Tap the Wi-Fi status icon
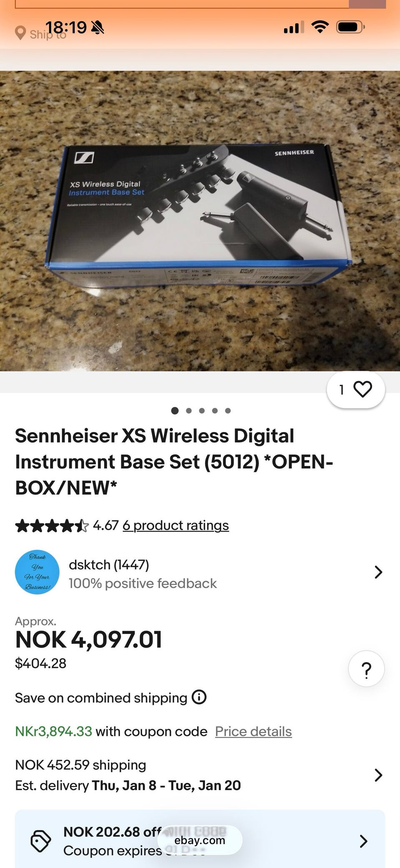 [320, 28]
